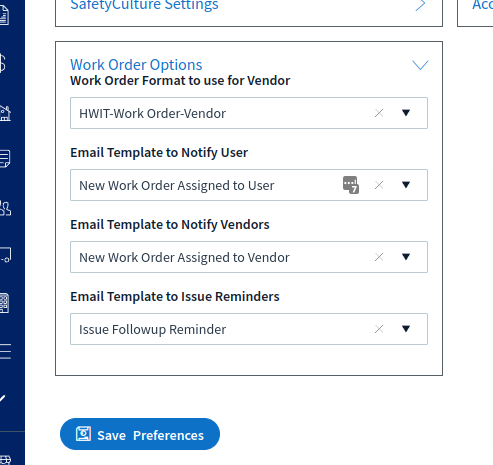Expand the SafetyCulture Settings section chevron
493x465 pixels.
tap(421, 5)
